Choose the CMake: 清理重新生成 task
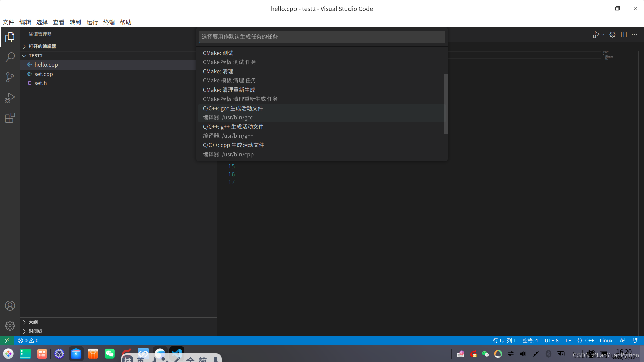Image resolution: width=644 pixels, height=362 pixels. click(320, 95)
